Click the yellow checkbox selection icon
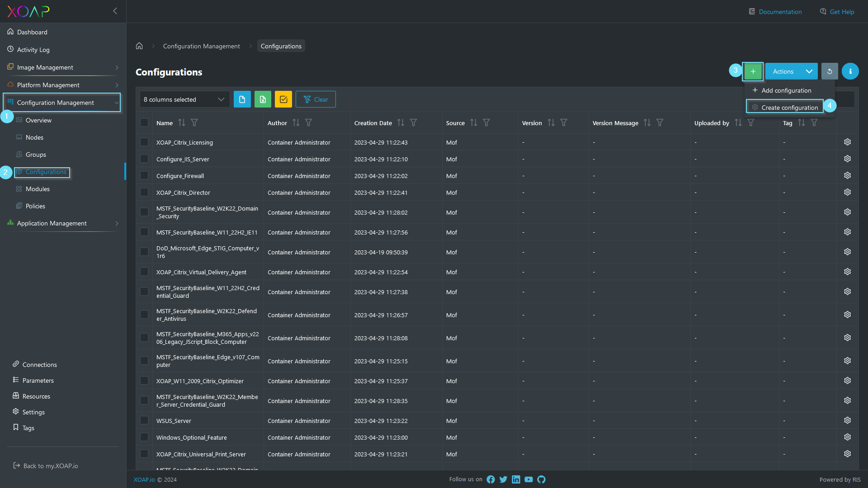 283,99
